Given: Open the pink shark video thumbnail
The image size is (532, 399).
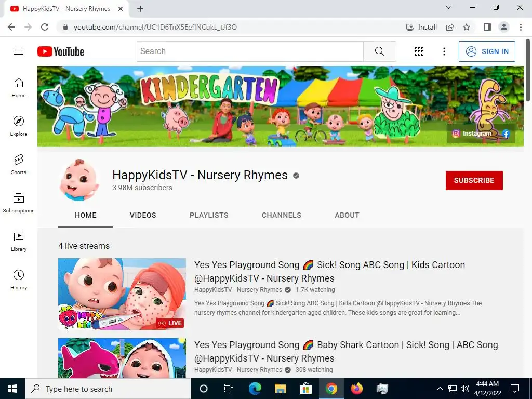Looking at the screenshot, I should pos(122,358).
